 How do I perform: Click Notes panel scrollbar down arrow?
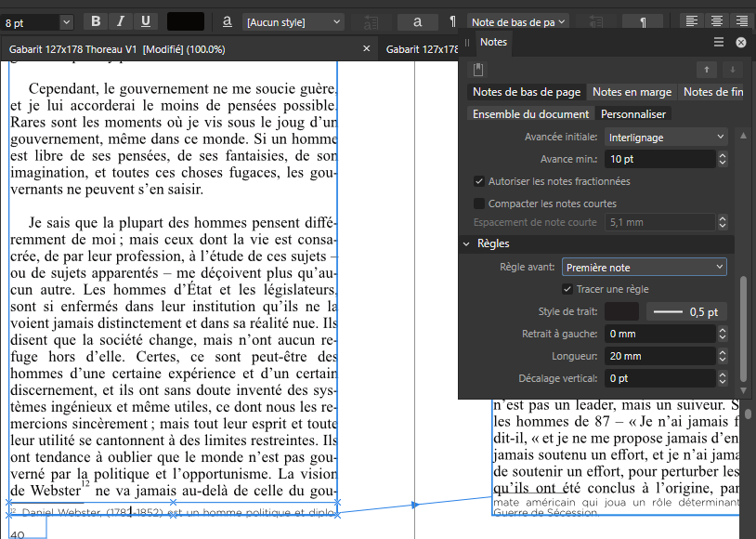pos(743,390)
